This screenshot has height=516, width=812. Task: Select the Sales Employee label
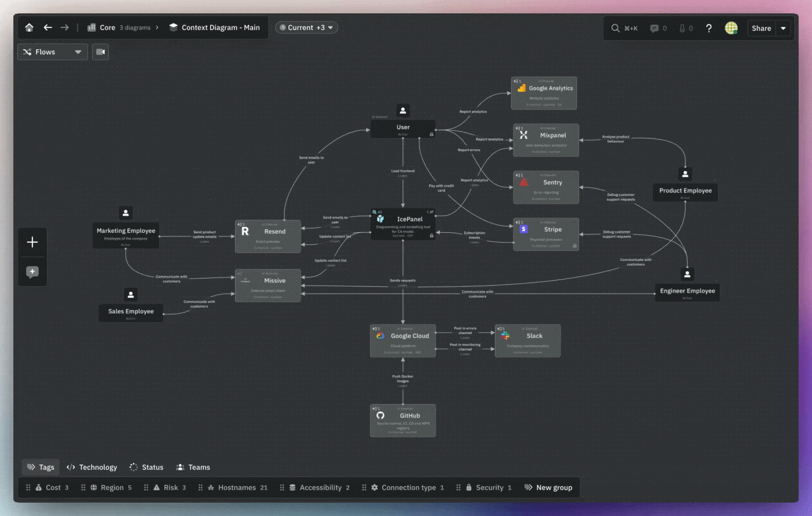click(x=131, y=312)
